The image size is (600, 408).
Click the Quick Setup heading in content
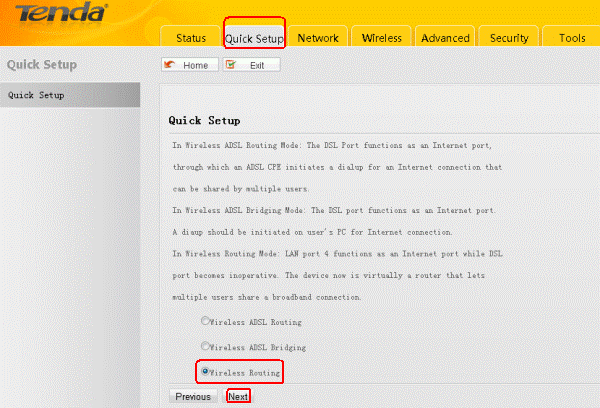tap(203, 120)
